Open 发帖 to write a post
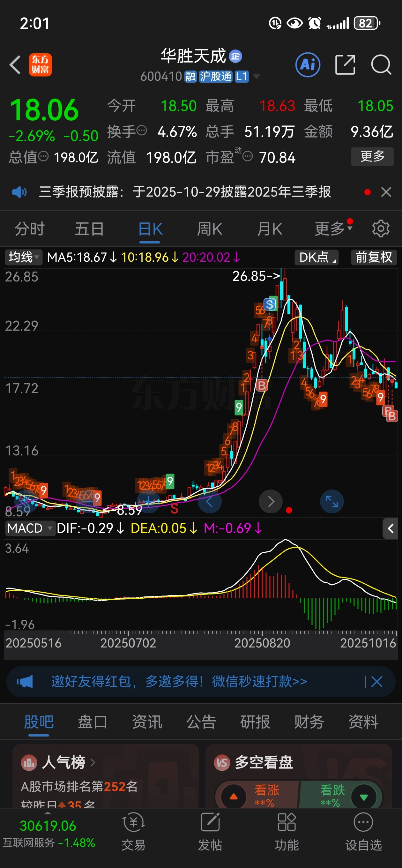Screen dimensions: 402x868 210,831
